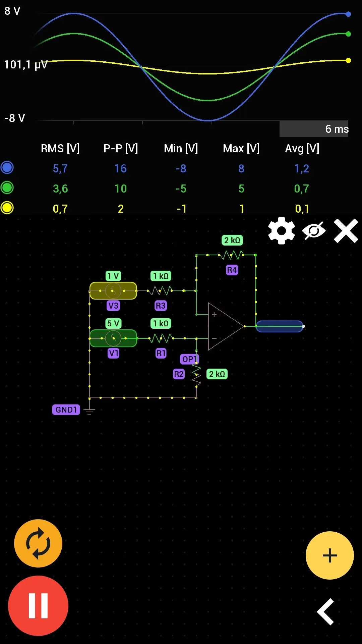Image resolution: width=362 pixels, height=644 pixels.
Task: Close the oscilloscope panel with the X
Action: click(x=346, y=231)
